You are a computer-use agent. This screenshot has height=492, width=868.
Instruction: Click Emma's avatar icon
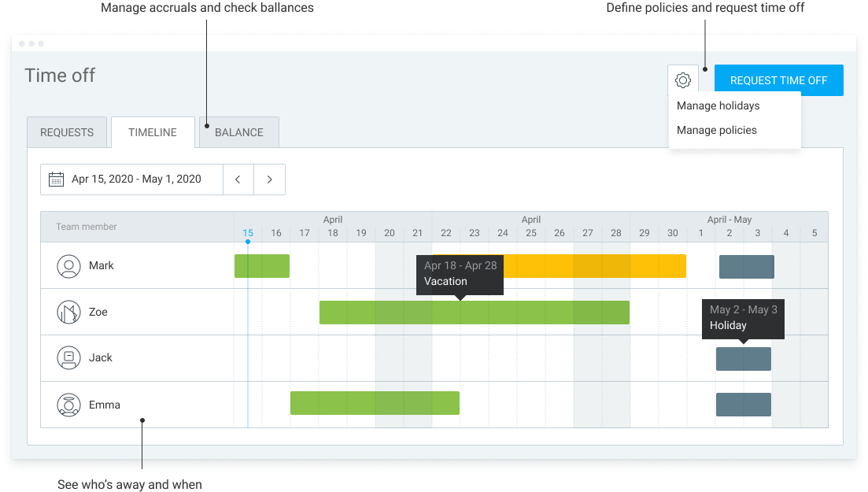[68, 405]
